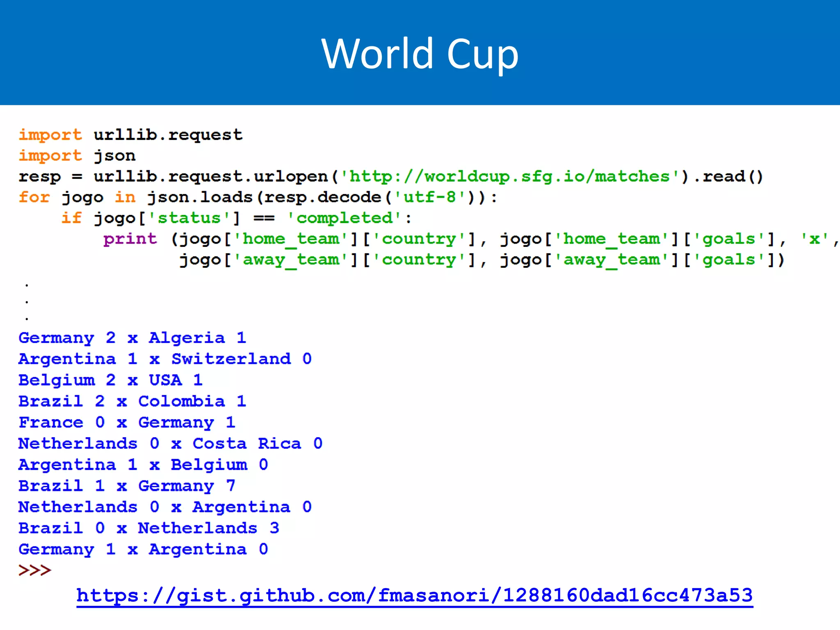This screenshot has height=630, width=840.
Task: Click the 'import json' code line
Action: pyautogui.click(x=77, y=156)
